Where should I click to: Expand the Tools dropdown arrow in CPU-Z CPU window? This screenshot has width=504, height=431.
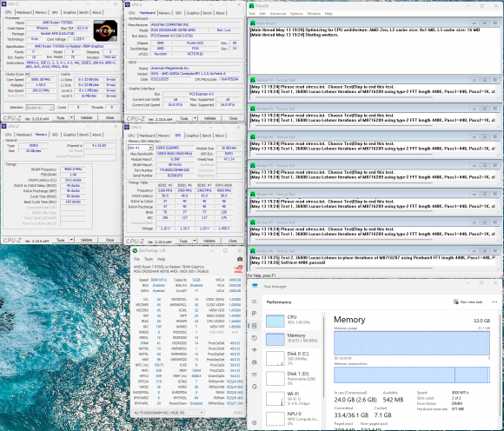pyautogui.click(x=71, y=118)
